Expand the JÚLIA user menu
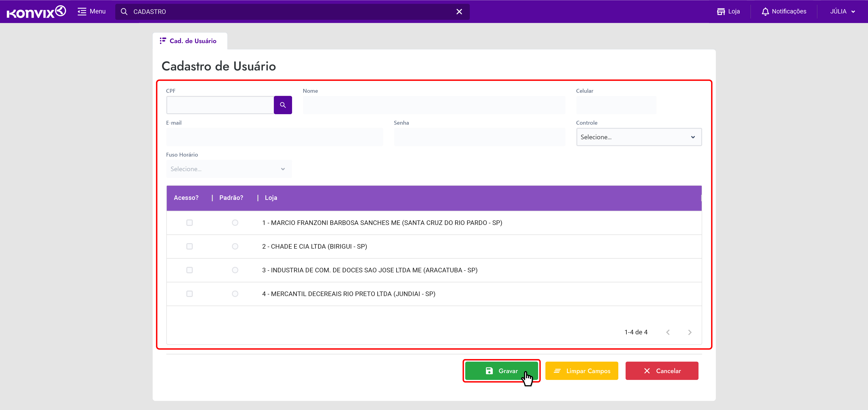This screenshot has height=410, width=868. pyautogui.click(x=842, y=11)
